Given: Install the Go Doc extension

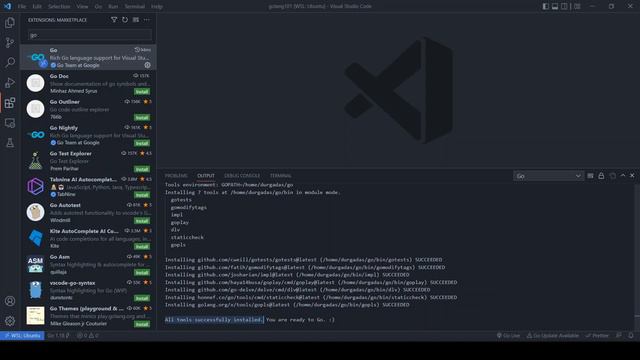Looking at the screenshot, I should point(142,91).
